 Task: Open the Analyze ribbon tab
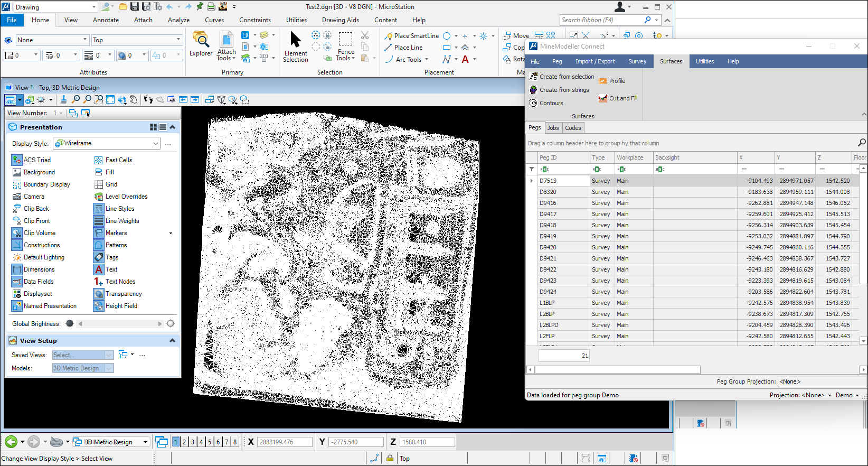pyautogui.click(x=178, y=20)
